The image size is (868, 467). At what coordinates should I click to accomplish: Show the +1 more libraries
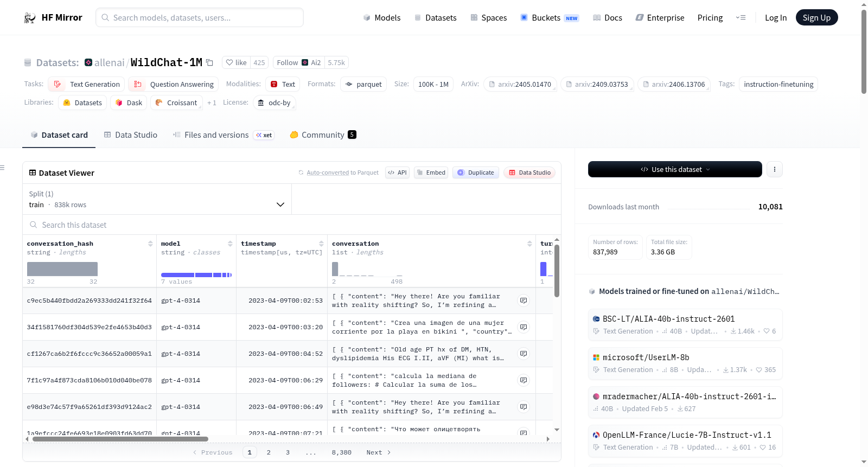(212, 103)
